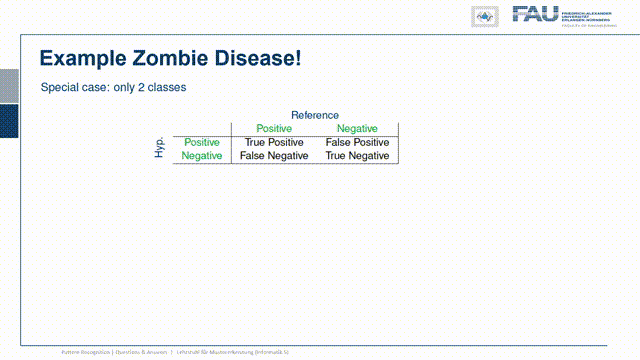Image resolution: width=640 pixels, height=360 pixels.
Task: Select the 'True Positive' table cell
Action: 274,142
